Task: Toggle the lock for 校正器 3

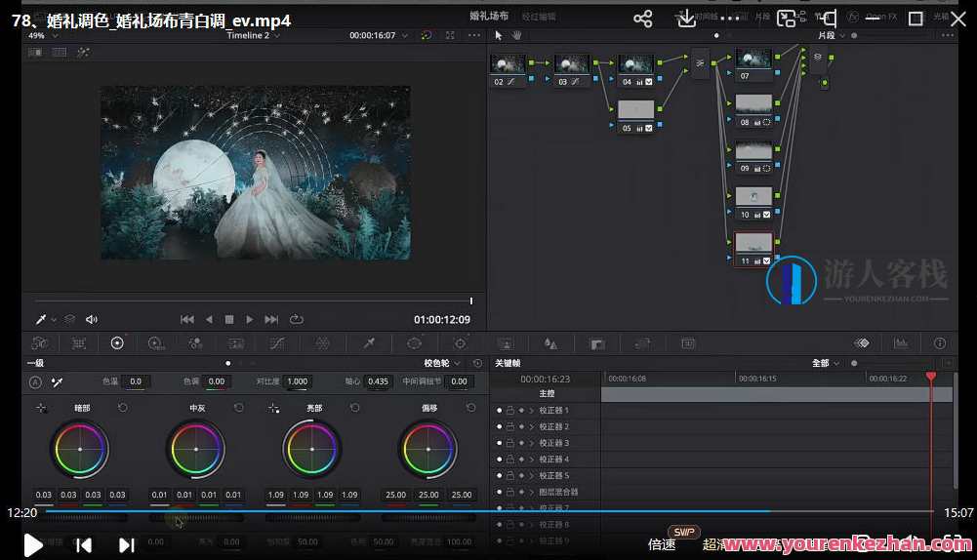Action: pyautogui.click(x=509, y=443)
